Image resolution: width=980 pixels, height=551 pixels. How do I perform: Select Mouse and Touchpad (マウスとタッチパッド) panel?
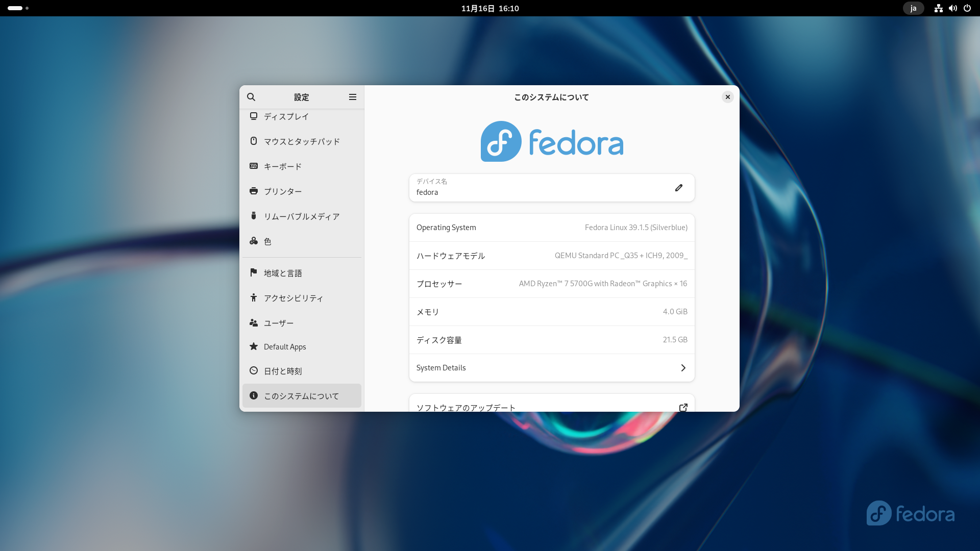click(301, 141)
